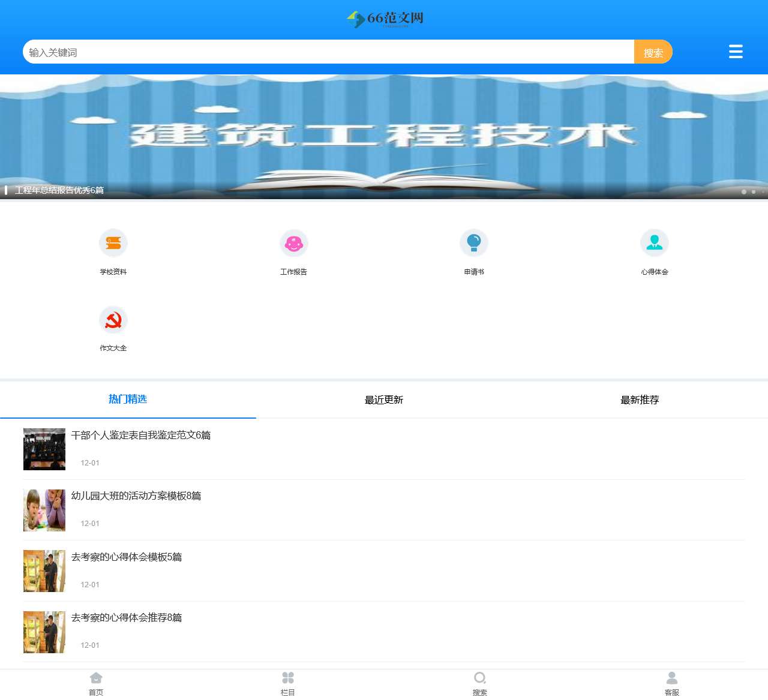Click the 学校资料 label

click(x=113, y=272)
